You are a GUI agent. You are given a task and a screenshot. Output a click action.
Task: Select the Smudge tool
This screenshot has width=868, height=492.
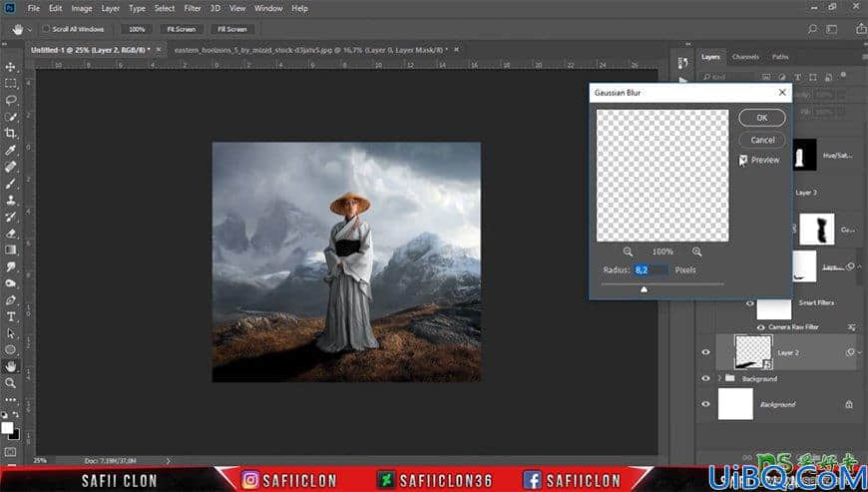tap(11, 266)
